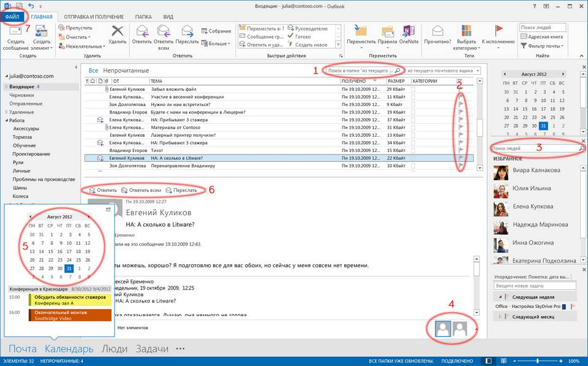Toggle category box for 'Перенаправление Владимиру'
588x366 pixels.
point(413,166)
